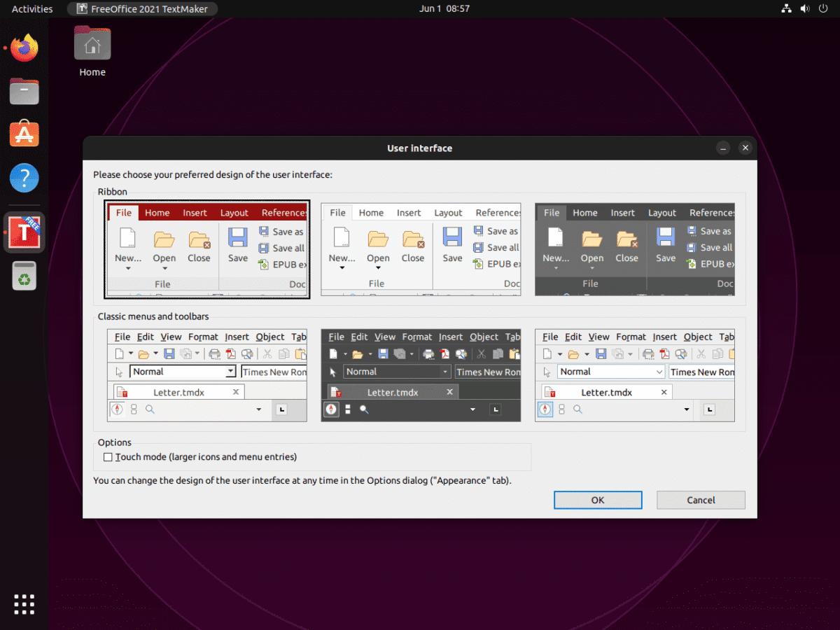This screenshot has width=840, height=630.
Task: Click the 'You can change the design' note
Action: (302, 480)
